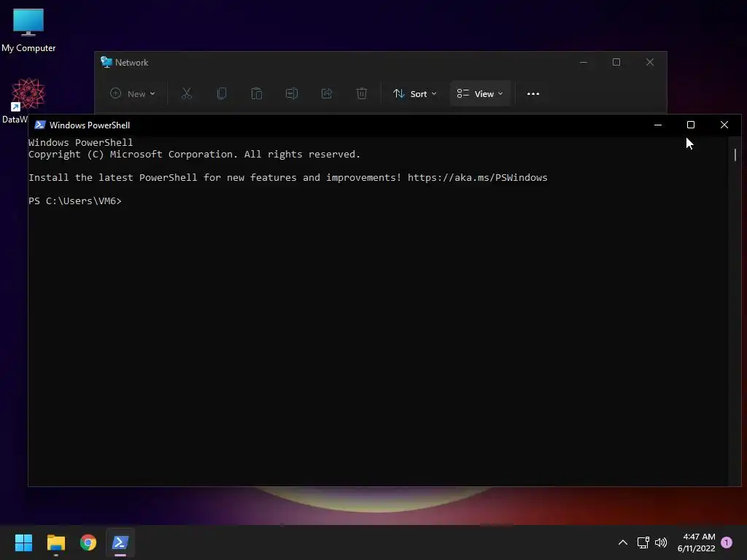Viewport: 747px width, 560px height.
Task: Click the Share icon in Network toolbar
Action: point(327,94)
